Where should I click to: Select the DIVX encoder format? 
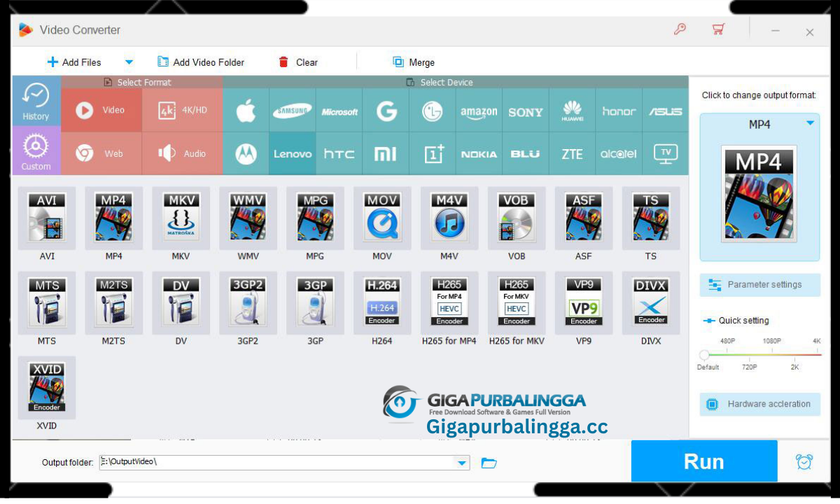[651, 303]
